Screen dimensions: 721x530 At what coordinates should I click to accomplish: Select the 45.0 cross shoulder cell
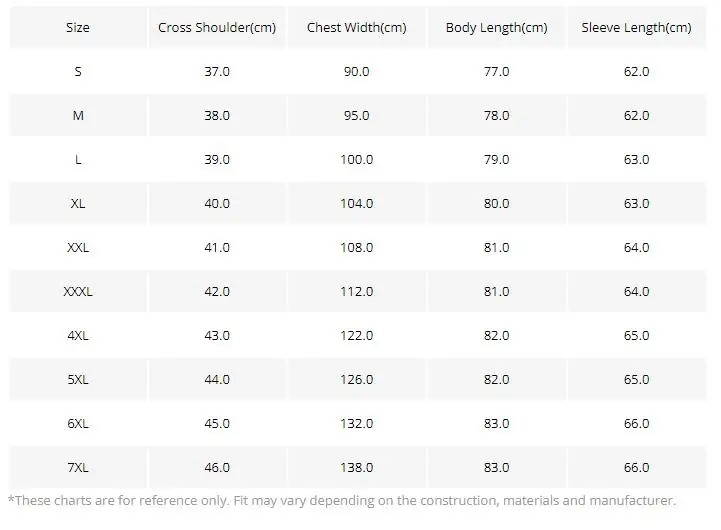[x=217, y=424]
